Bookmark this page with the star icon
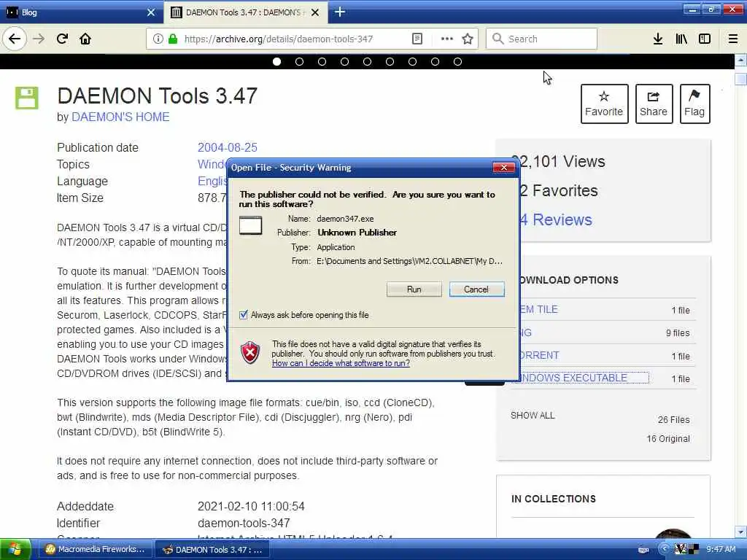This screenshot has width=747, height=560. 468,39
